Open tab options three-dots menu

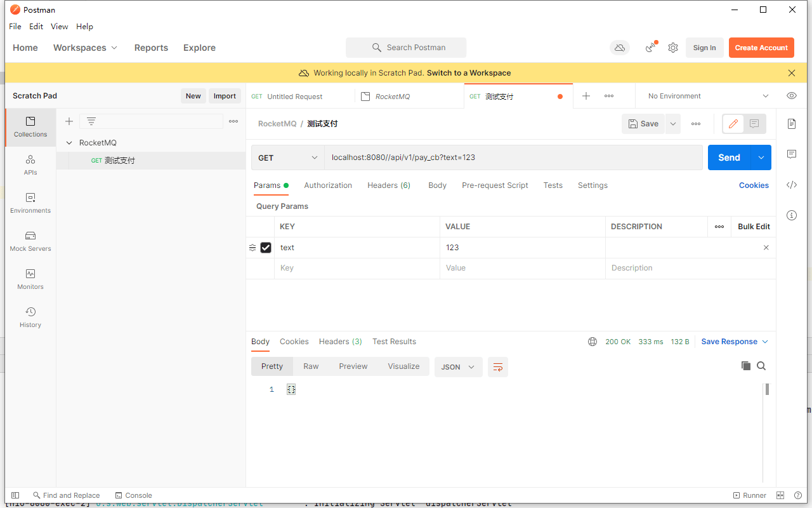click(609, 96)
